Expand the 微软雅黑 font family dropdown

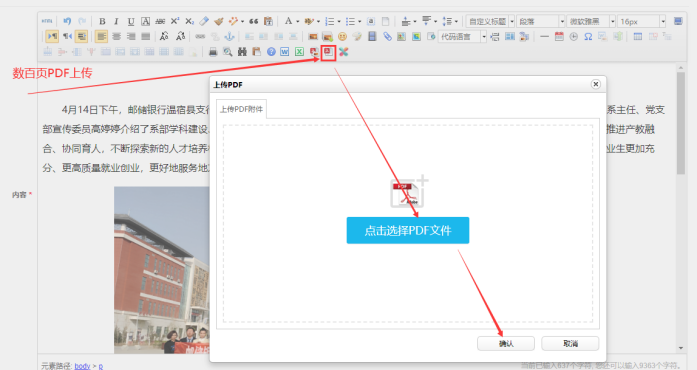click(x=613, y=21)
